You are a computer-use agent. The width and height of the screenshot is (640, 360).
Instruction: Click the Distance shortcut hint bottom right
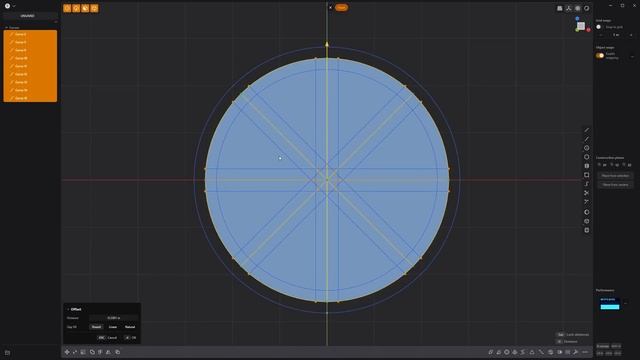[567, 341]
